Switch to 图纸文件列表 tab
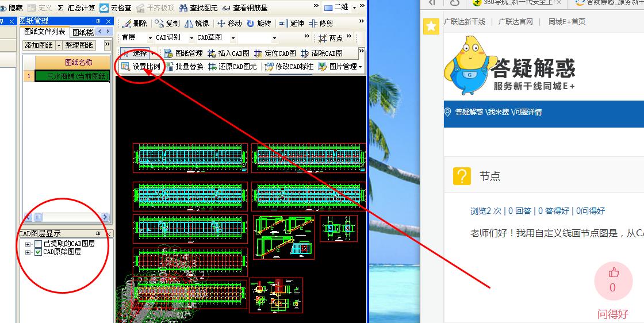The height and width of the screenshot is (323, 644). click(x=44, y=32)
